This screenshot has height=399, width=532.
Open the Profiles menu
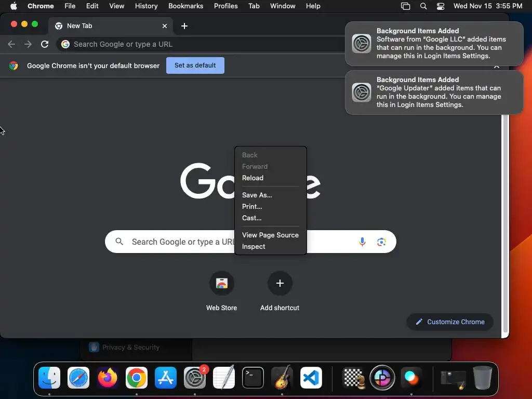pyautogui.click(x=225, y=6)
